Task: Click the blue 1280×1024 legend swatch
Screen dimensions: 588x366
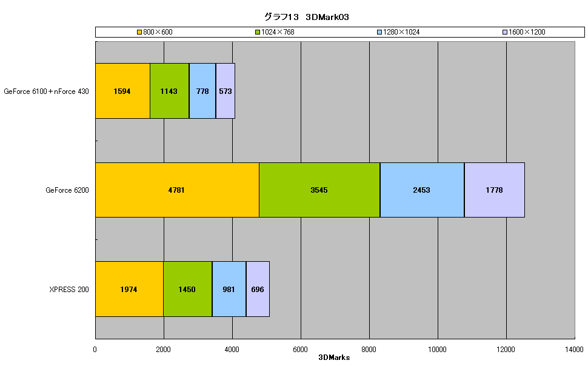Action: pos(379,32)
